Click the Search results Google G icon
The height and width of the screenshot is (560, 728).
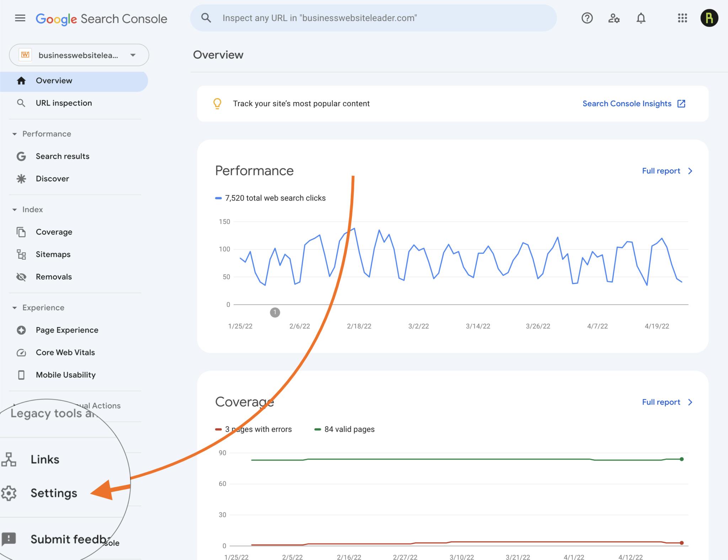[21, 156]
